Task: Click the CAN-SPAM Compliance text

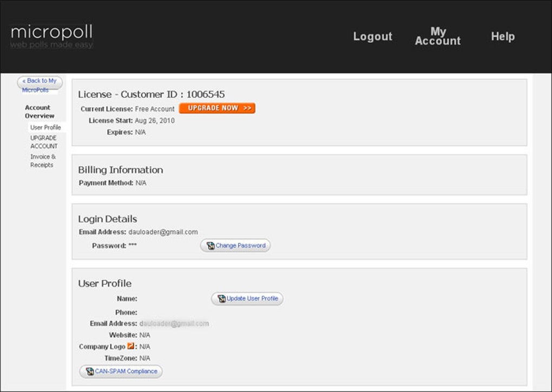Action: [126, 371]
